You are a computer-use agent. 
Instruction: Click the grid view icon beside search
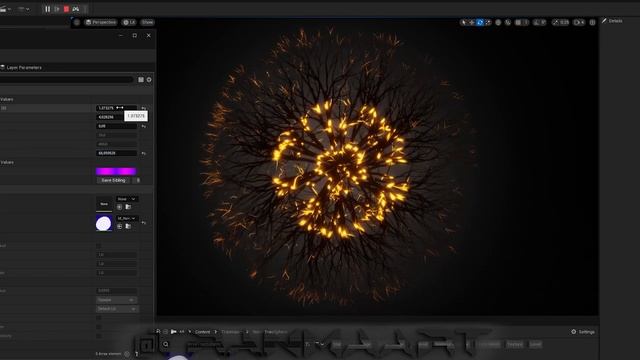tap(141, 80)
